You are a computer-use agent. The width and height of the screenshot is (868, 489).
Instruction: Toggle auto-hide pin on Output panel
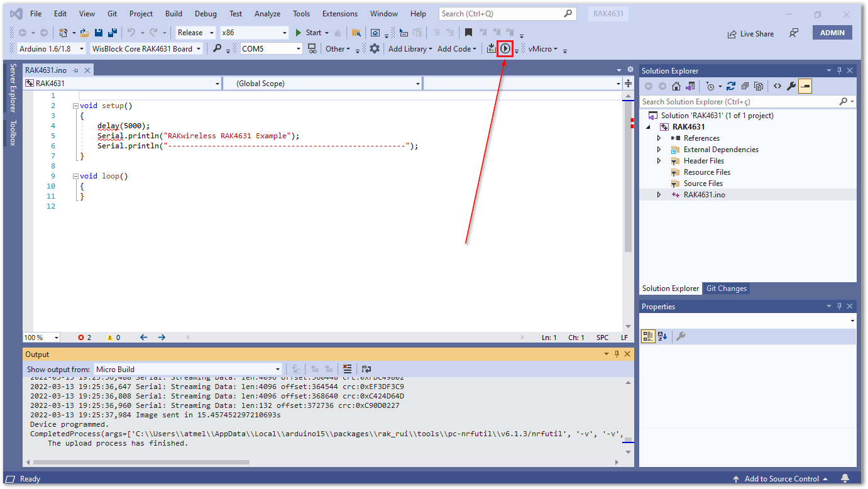click(x=617, y=354)
